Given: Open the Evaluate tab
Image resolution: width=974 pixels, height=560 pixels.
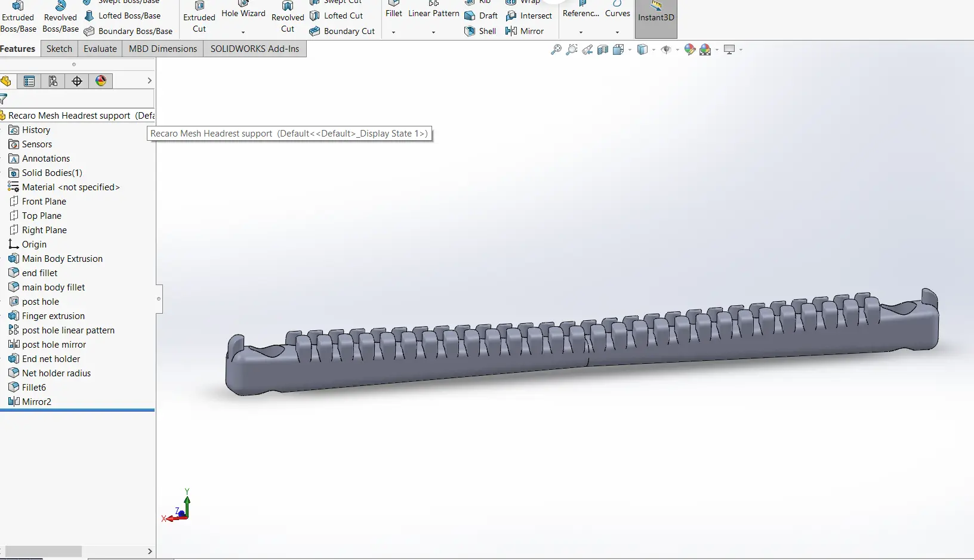Looking at the screenshot, I should tap(100, 49).
